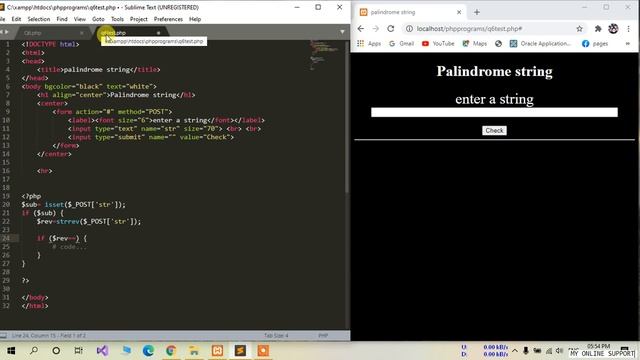Screen dimensions: 640x360
Task: Open the Sublime tab list dropdown arrow
Action: tap(342, 32)
